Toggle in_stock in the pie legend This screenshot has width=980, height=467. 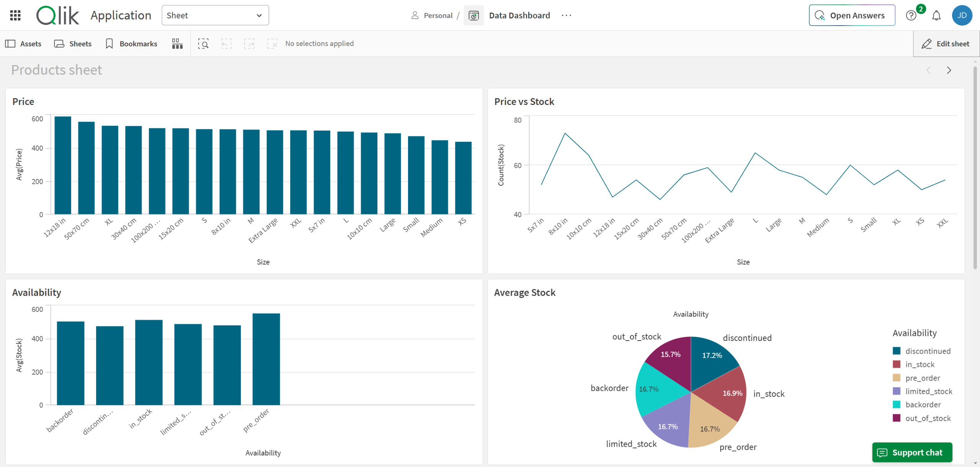tap(920, 364)
